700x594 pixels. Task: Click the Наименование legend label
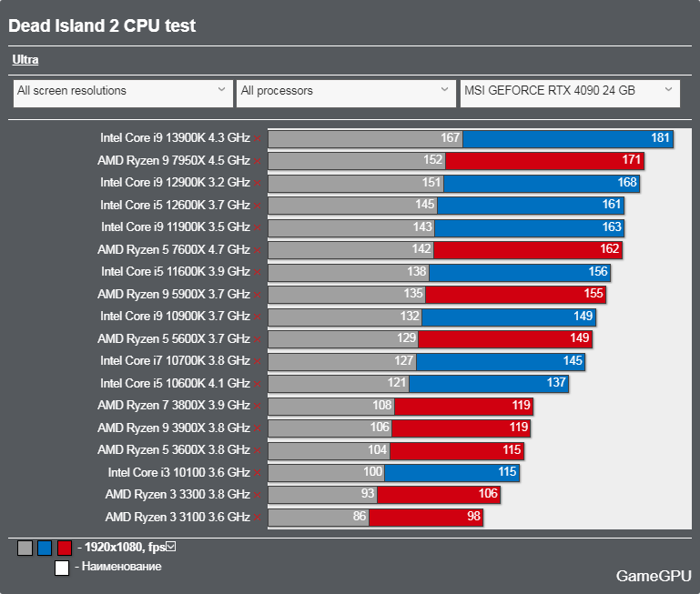pyautogui.click(x=121, y=567)
